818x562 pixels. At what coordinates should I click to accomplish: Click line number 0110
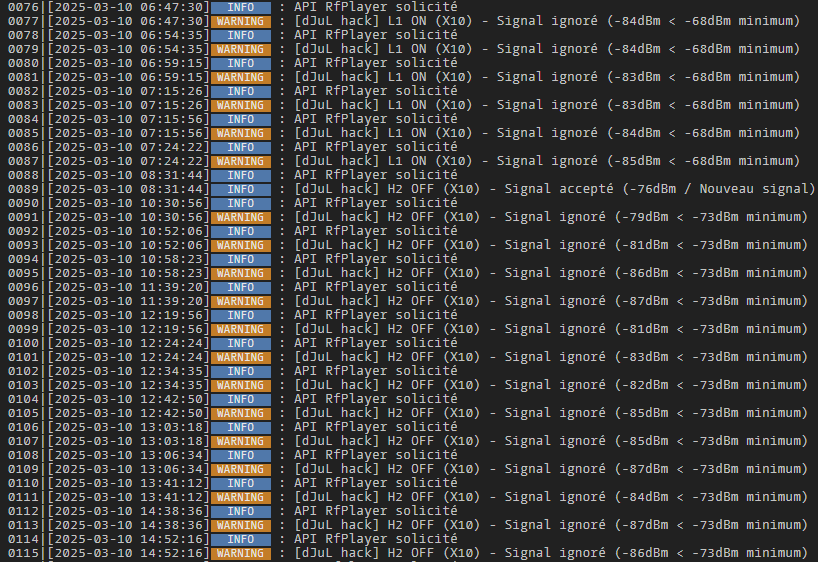pos(23,483)
